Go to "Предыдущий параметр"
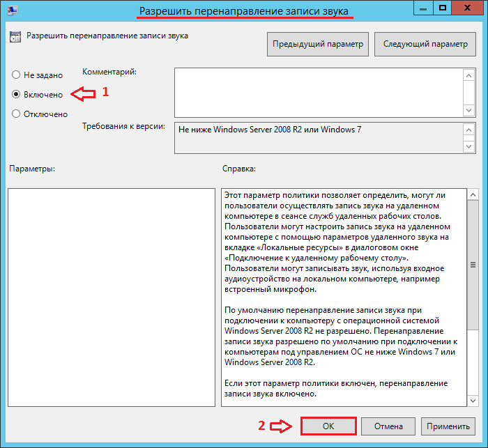Image resolution: width=488 pixels, height=448 pixels. (x=317, y=44)
